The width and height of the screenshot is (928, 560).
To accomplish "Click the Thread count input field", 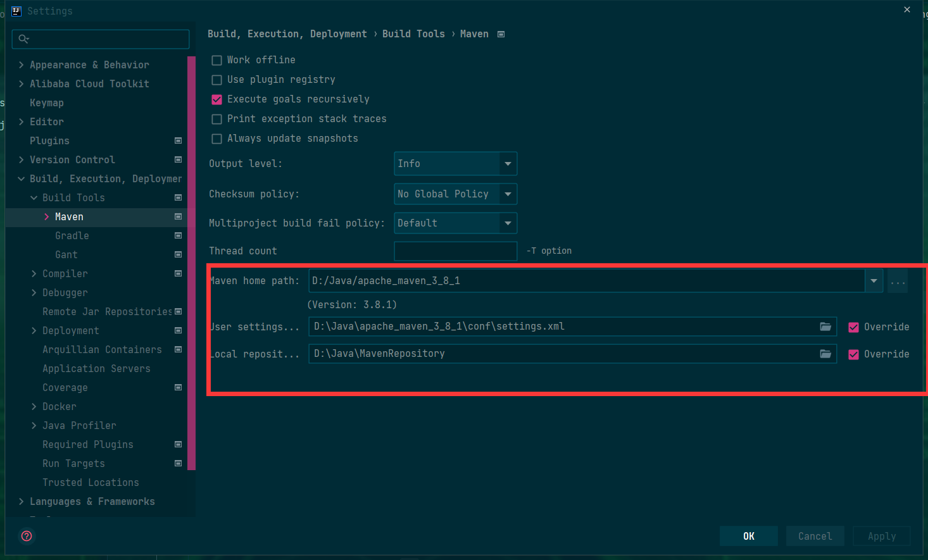I will pyautogui.click(x=455, y=251).
